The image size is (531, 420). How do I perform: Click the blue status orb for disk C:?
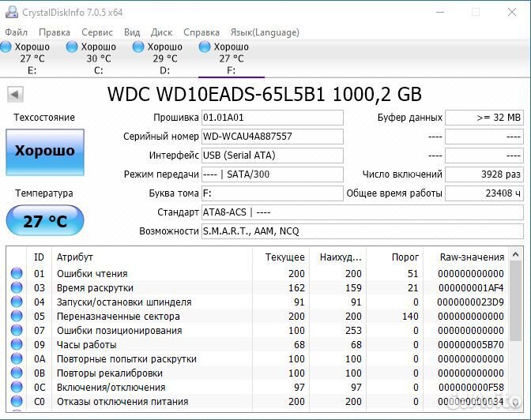72,47
